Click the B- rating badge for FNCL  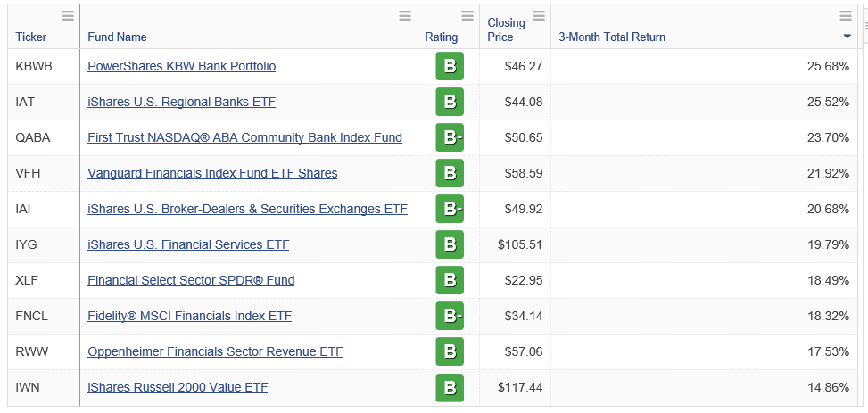(450, 317)
